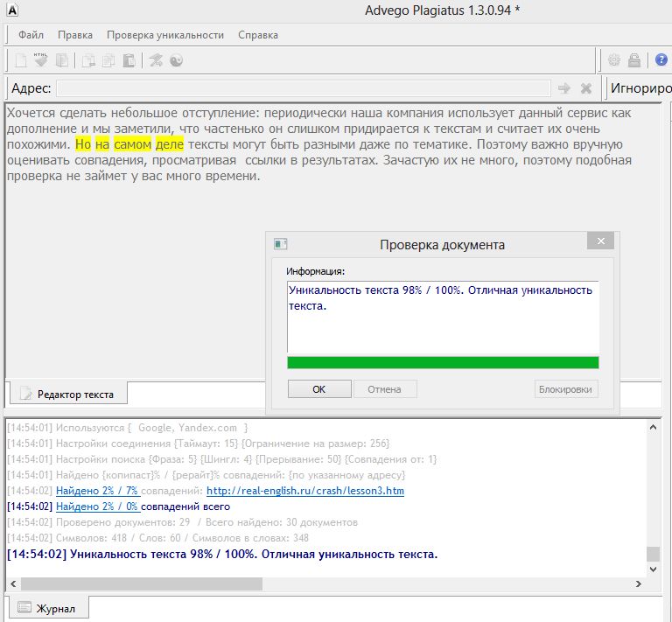Click the X icon beside the address field
The width and height of the screenshot is (672, 622).
586,88
